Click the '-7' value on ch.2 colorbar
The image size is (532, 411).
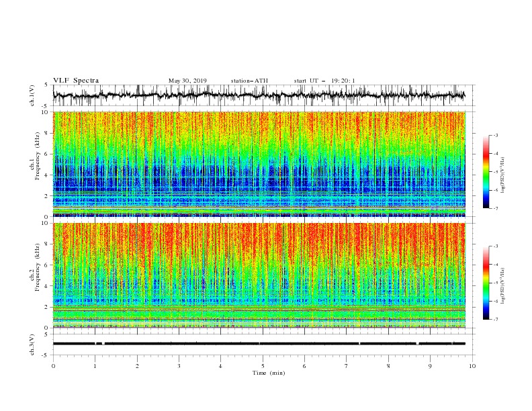(496, 320)
